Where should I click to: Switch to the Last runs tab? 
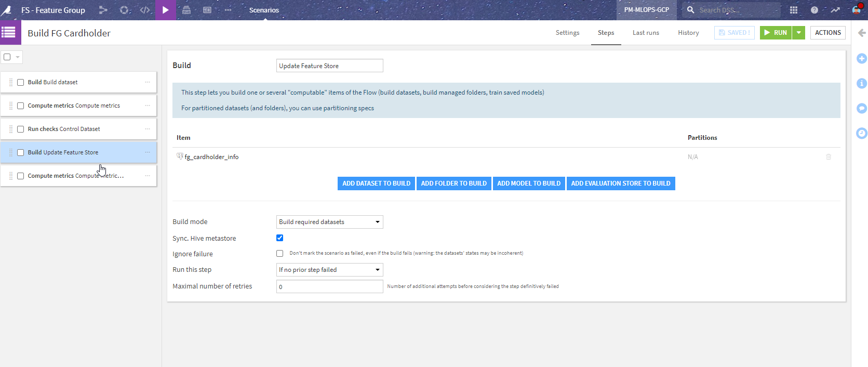click(646, 33)
